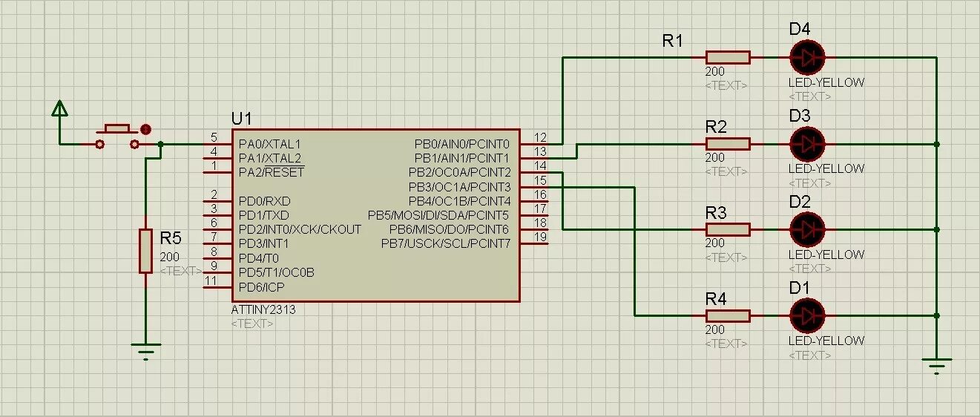
Task: Click pin number 12 on U1
Action: pos(540,137)
